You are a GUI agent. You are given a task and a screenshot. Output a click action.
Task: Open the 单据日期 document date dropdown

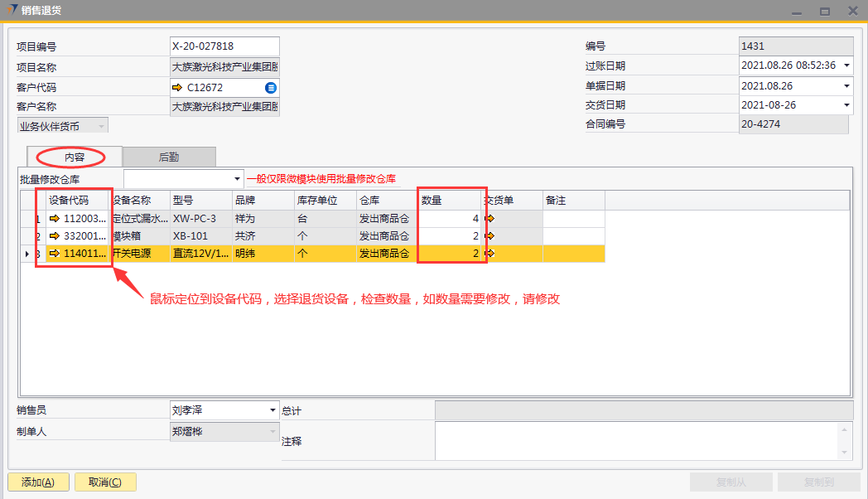click(846, 86)
